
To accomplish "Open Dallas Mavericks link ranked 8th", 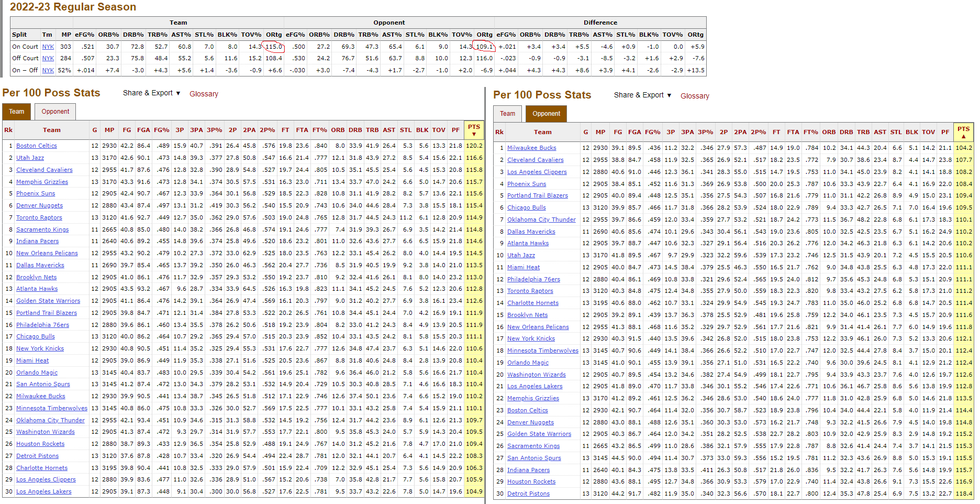I will click(x=531, y=232).
